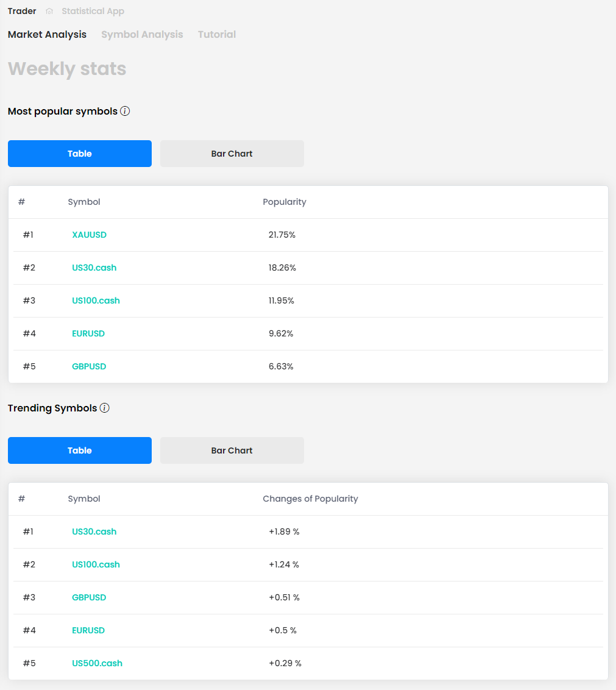This screenshot has height=690, width=616.
Task: Click the Statistical App breadcrumb text
Action: pyautogui.click(x=93, y=12)
